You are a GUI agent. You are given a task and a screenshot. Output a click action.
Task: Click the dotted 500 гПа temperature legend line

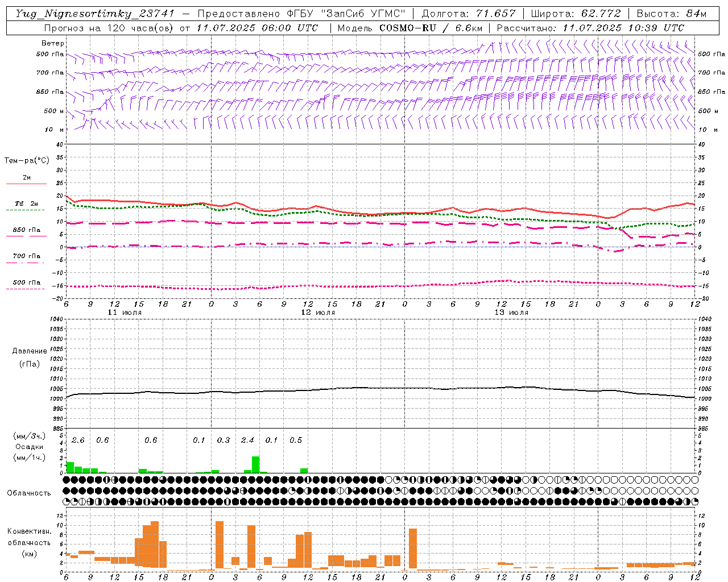point(25,289)
